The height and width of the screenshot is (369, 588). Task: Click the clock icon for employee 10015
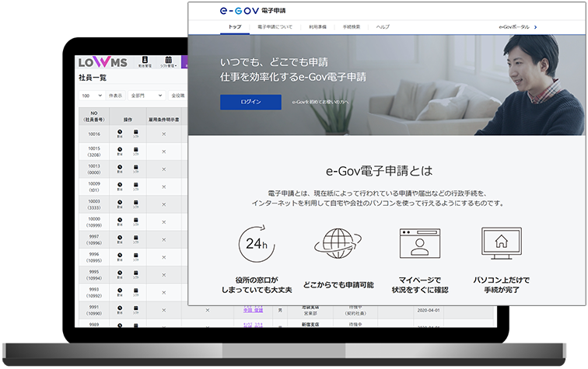click(x=120, y=151)
